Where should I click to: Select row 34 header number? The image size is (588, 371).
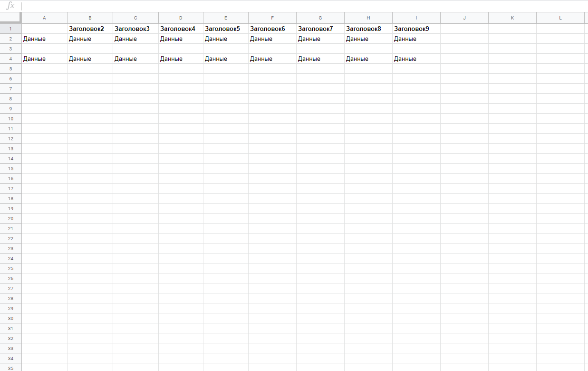pyautogui.click(x=10, y=358)
